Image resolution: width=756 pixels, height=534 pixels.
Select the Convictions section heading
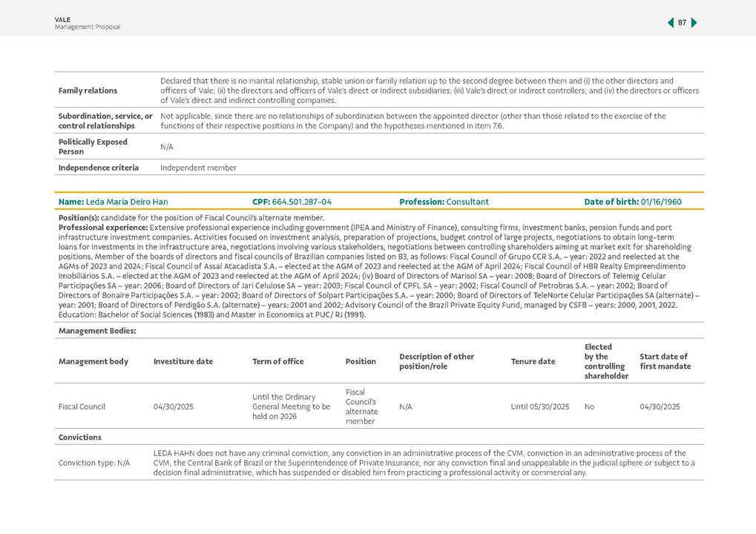(x=79, y=437)
